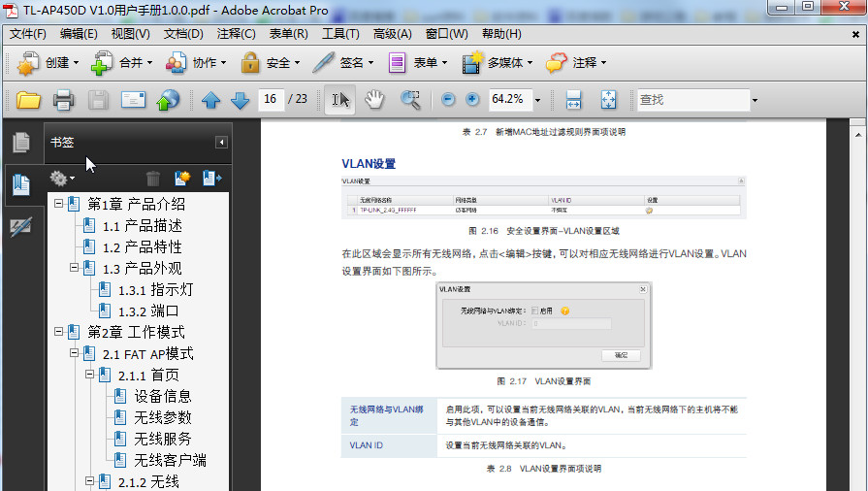The width and height of the screenshot is (868, 491).
Task: Open the 合并 toolbar menu
Action: click(x=122, y=63)
